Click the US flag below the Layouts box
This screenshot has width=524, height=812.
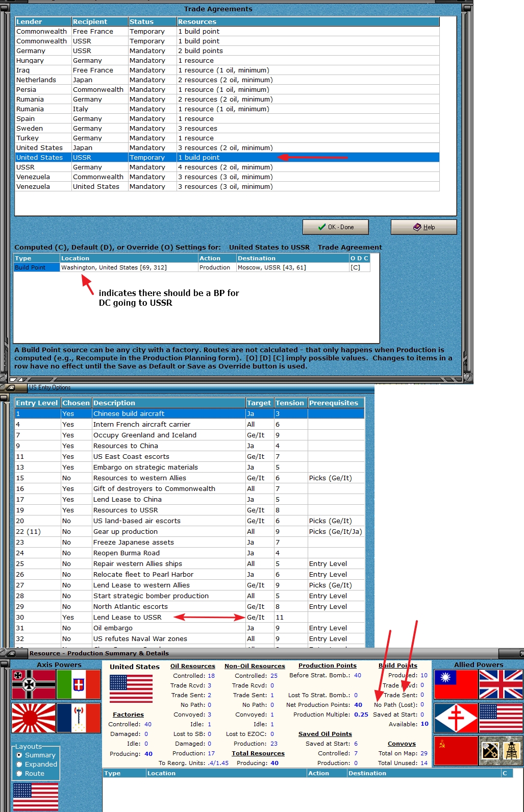36,797
